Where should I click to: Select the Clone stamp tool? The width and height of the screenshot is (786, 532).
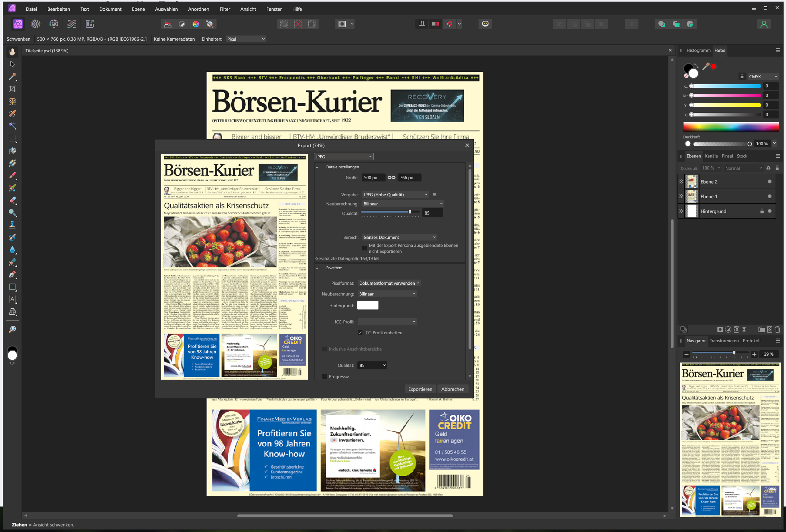[12, 225]
